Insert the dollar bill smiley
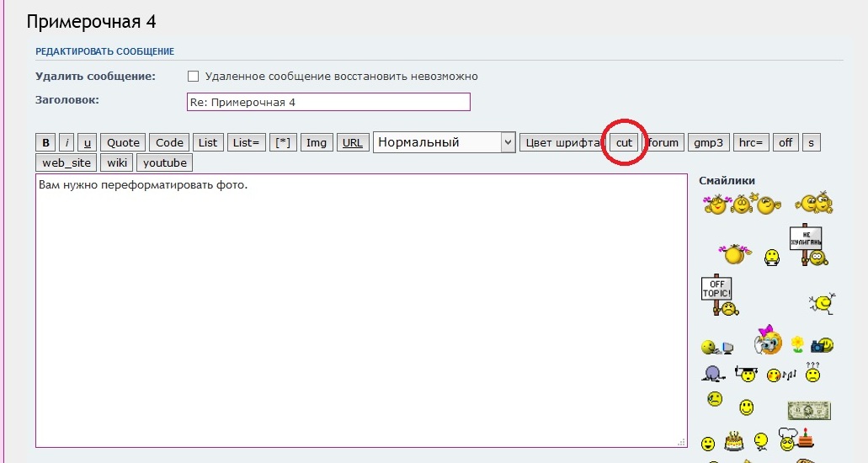The height and width of the screenshot is (463, 868). click(x=808, y=410)
